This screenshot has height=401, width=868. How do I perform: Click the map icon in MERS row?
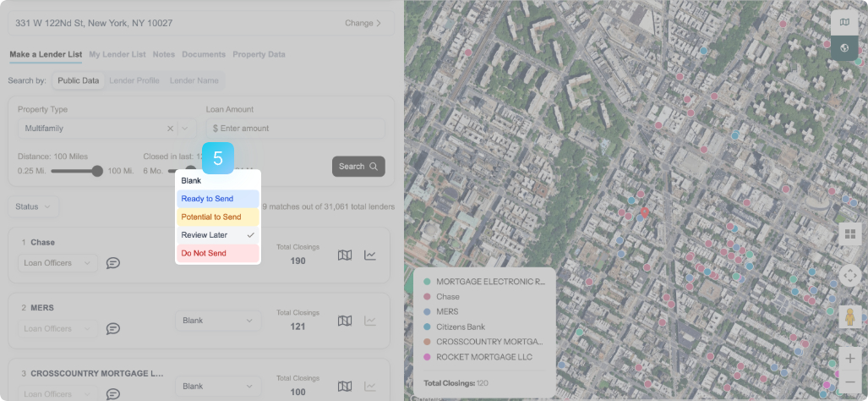344,321
